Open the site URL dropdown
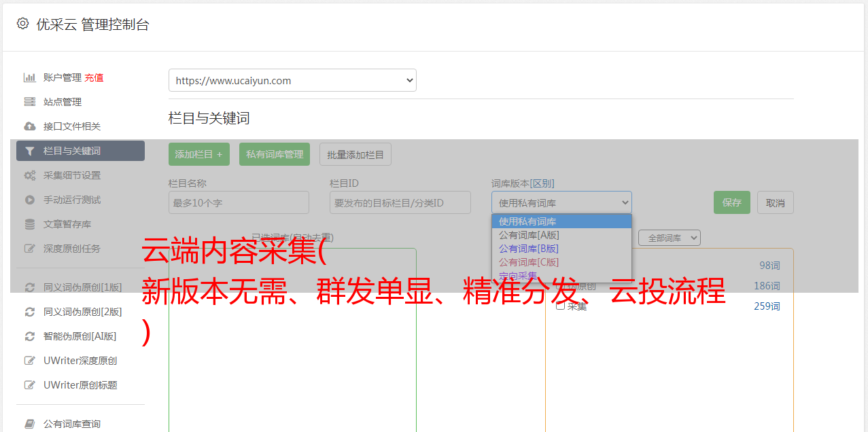Viewport: 868px width, 432px height. click(292, 80)
